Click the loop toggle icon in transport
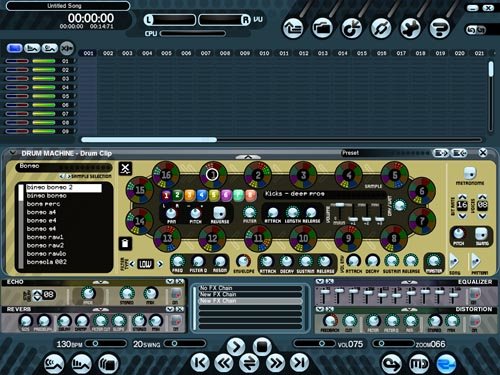Viewport: 500px width, 375px height. point(249,363)
